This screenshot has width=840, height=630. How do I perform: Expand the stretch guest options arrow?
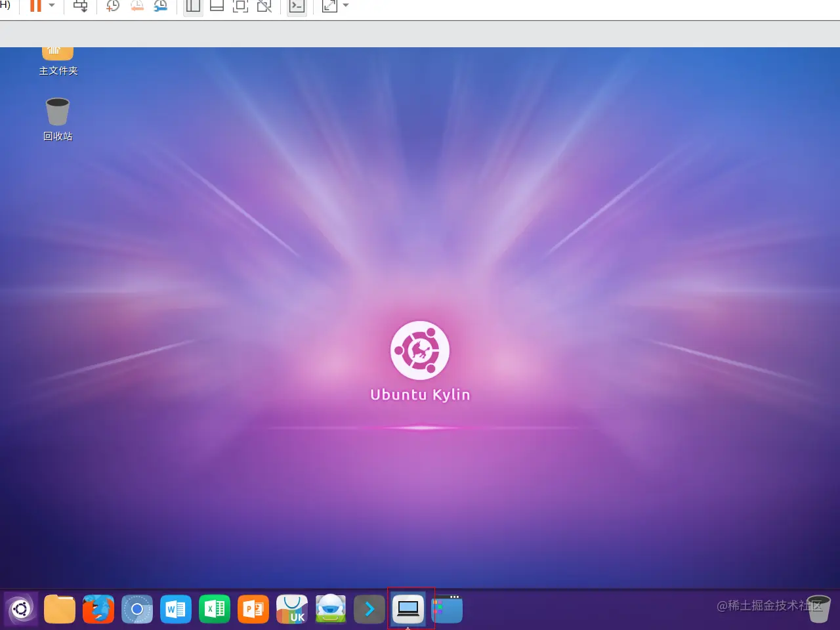click(346, 6)
